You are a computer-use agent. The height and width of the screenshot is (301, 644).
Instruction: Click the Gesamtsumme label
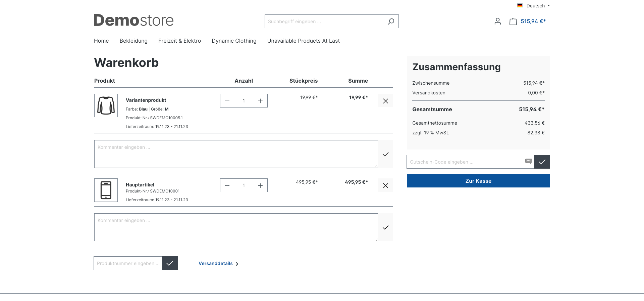tap(432, 110)
